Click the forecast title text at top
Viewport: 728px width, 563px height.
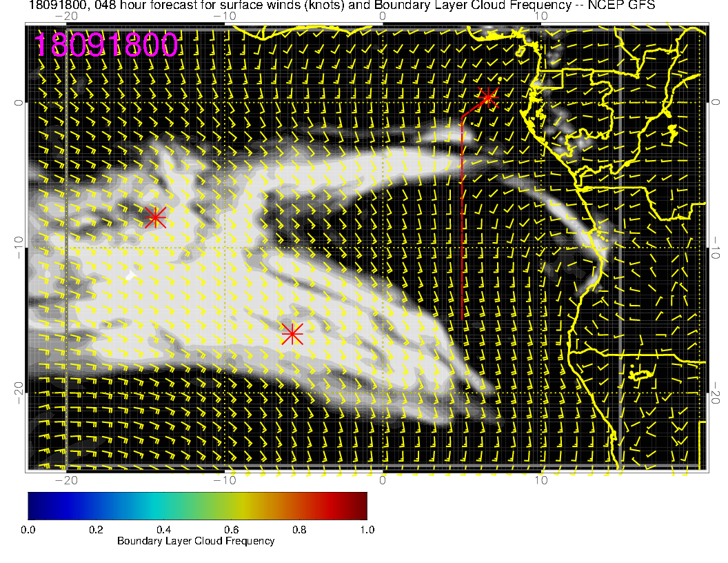pos(276,6)
